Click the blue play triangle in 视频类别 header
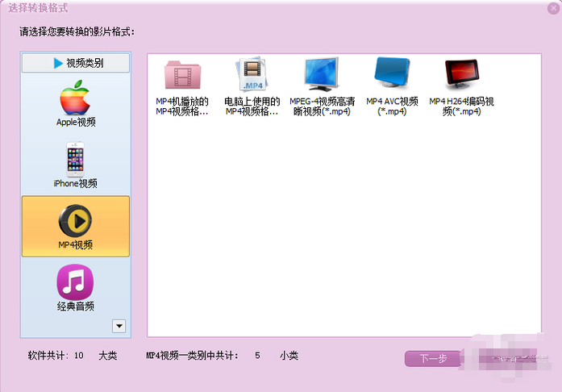562x392 pixels. [58, 63]
